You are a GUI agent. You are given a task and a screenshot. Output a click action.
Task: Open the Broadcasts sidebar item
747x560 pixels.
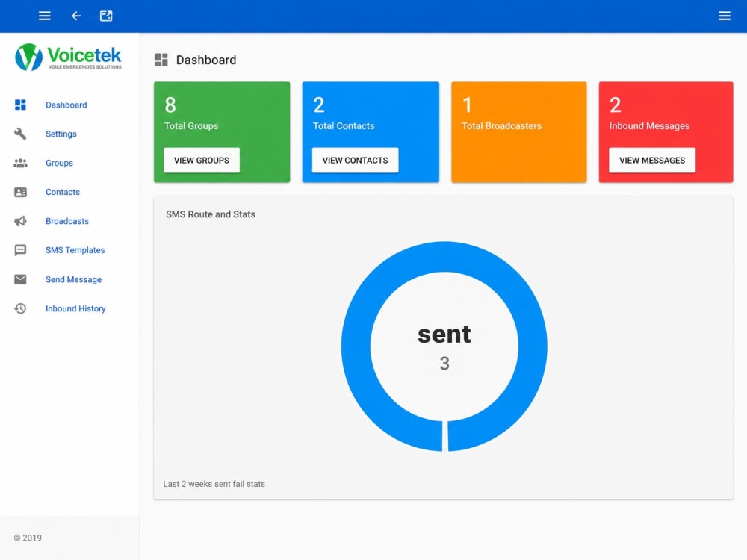click(x=67, y=221)
